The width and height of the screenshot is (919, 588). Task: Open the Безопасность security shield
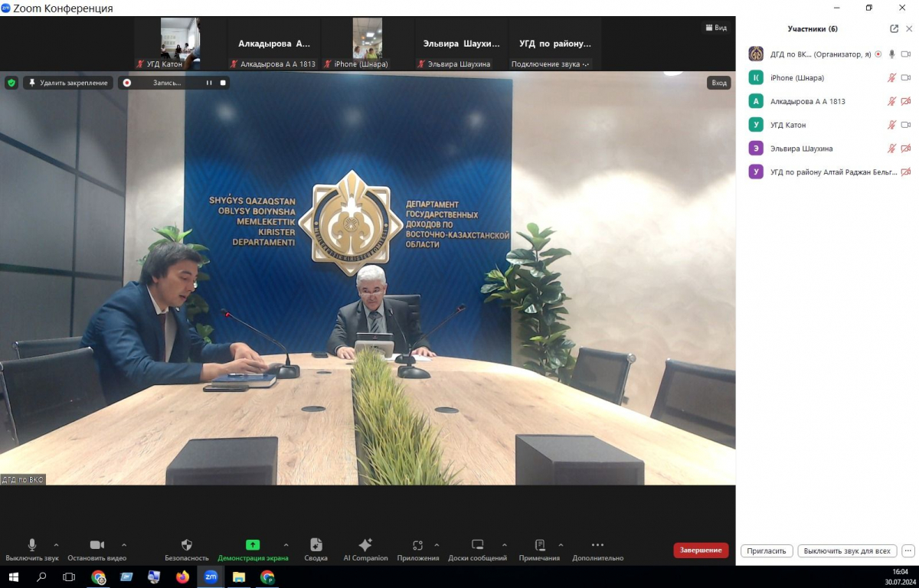[187, 550]
